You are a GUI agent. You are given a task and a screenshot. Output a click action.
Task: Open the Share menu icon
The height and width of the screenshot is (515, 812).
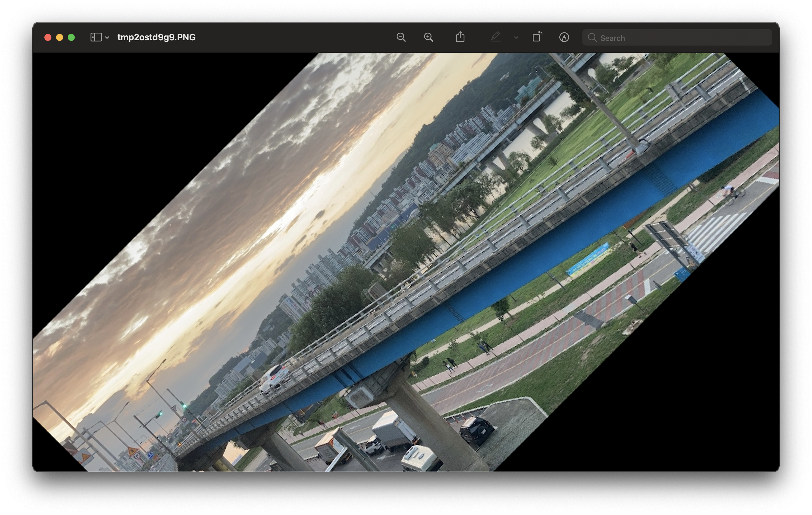[460, 37]
